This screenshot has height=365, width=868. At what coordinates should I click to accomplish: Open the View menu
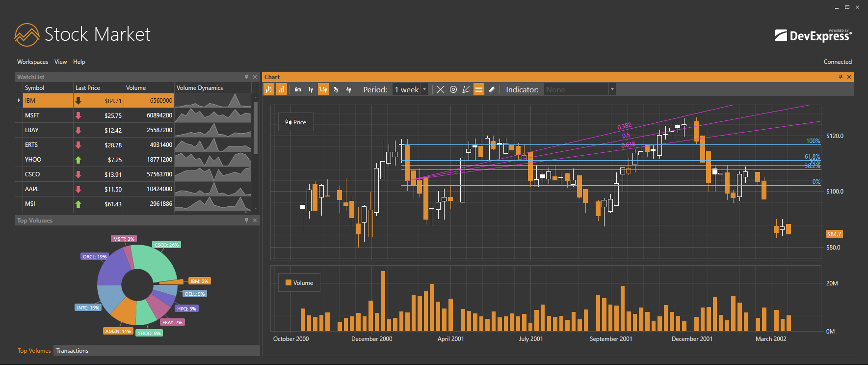click(x=60, y=62)
